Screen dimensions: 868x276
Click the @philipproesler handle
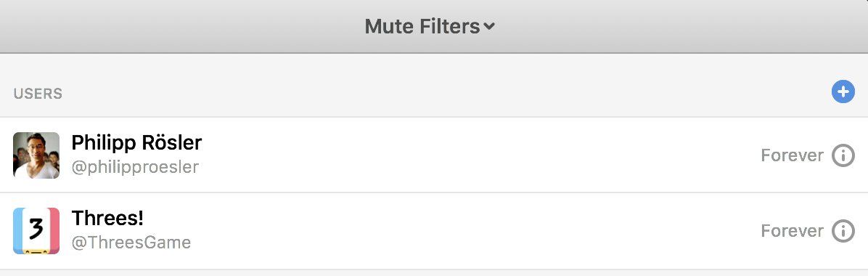point(135,167)
